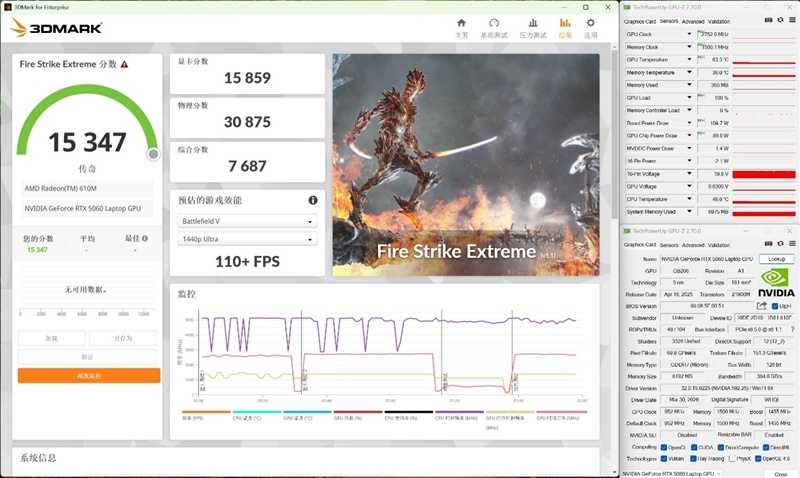The width and height of the screenshot is (800, 478).
Task: Open the 1440p Ultra resolution dropdown
Action: click(247, 239)
